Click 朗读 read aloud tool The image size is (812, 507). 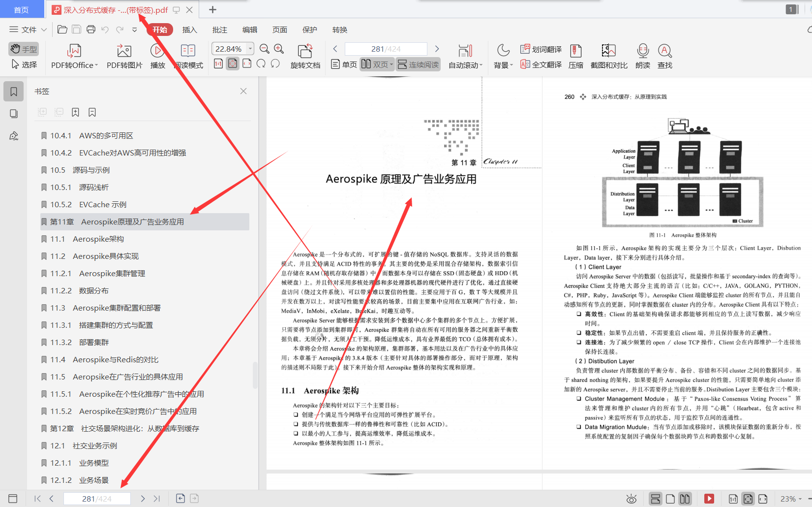(642, 57)
